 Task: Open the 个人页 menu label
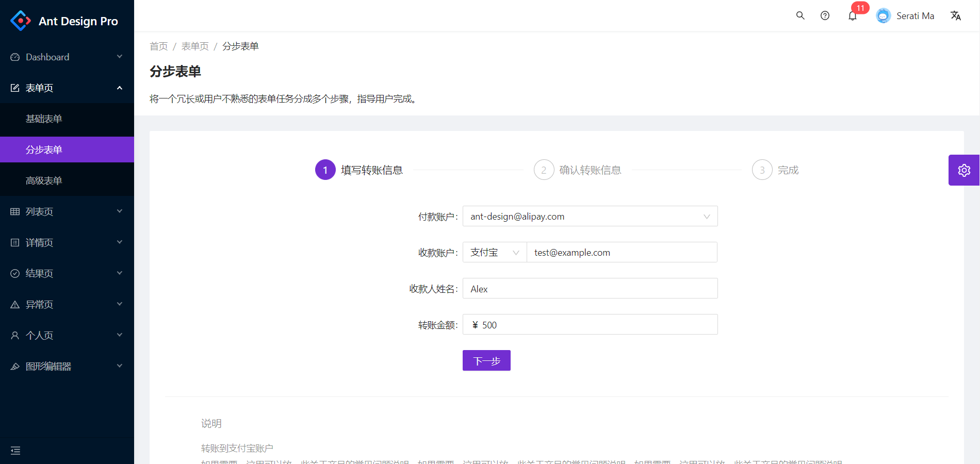39,336
